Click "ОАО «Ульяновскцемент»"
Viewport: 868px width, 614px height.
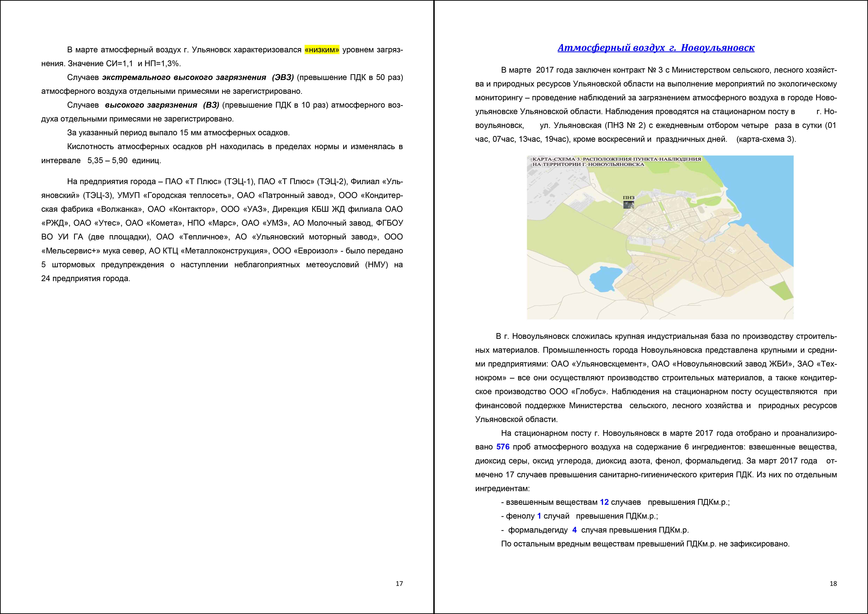(x=599, y=364)
